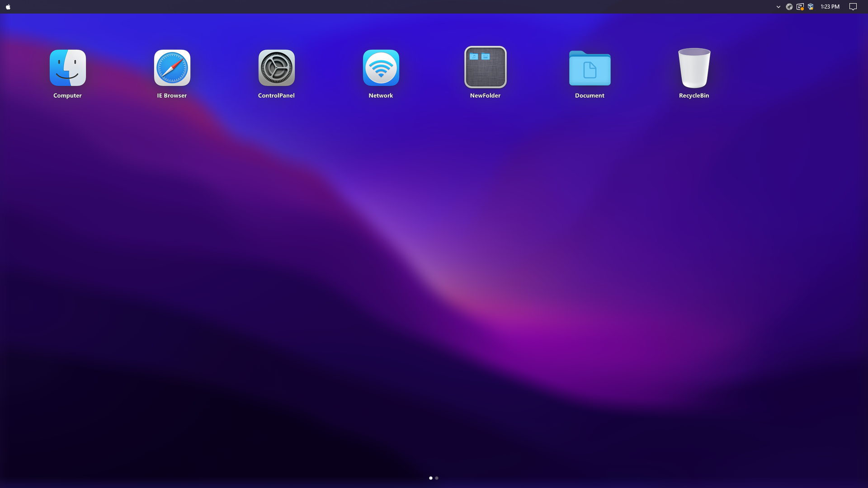Open the notification center icon

[853, 7]
